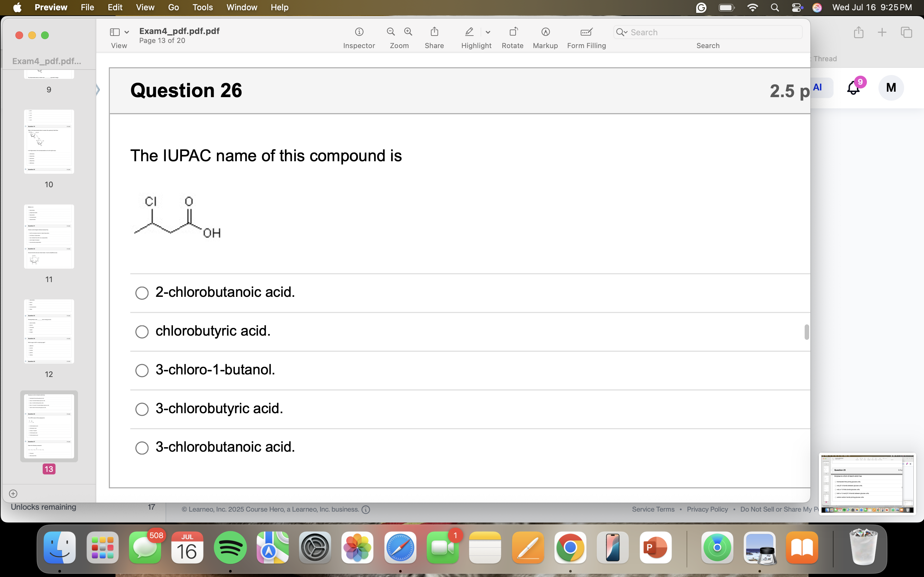Activate Form Filling mode
Viewport: 924px width, 577px height.
click(586, 32)
